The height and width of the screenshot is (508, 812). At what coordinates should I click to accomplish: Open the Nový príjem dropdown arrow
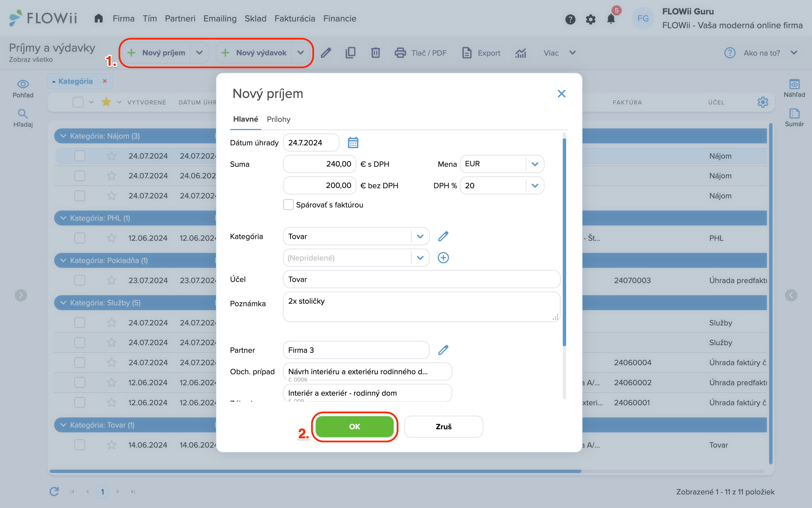click(199, 53)
